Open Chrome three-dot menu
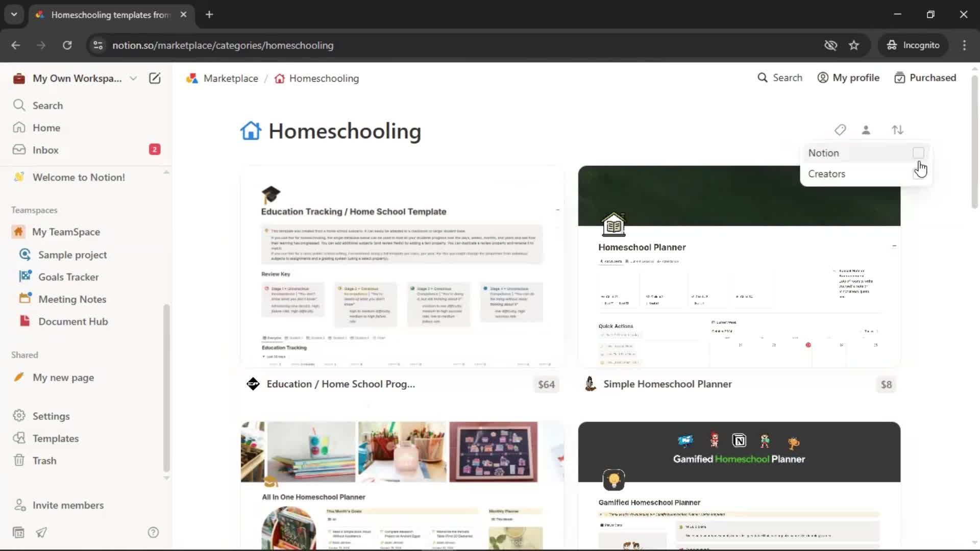The width and height of the screenshot is (980, 551). click(964, 45)
